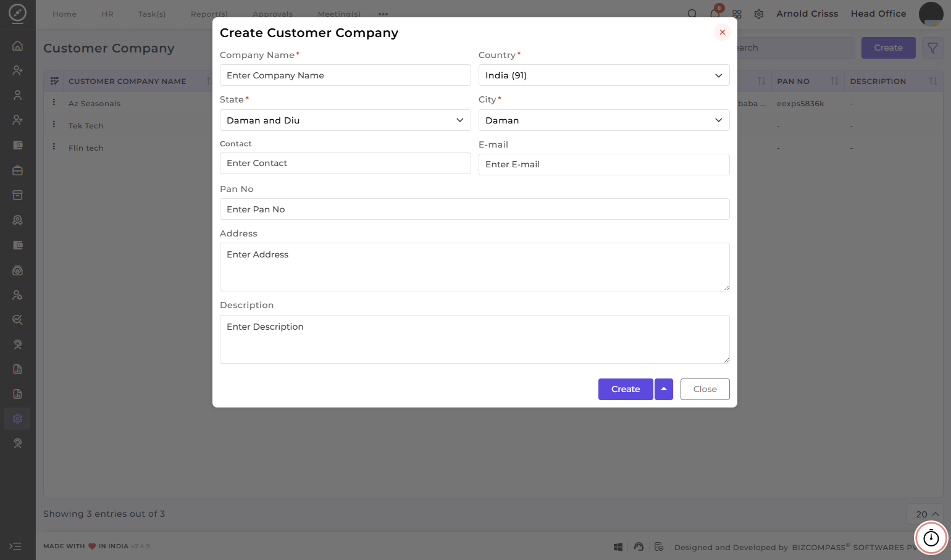Click the CUSTOMER COMPANY NAME column header
This screenshot has height=560, width=951.
(x=127, y=81)
